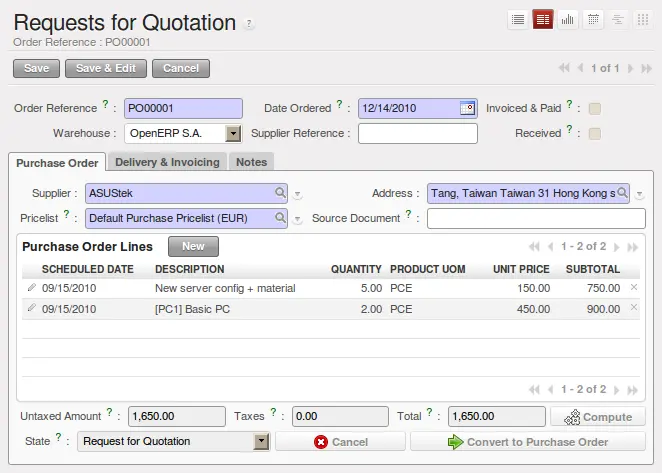Go to next record arrow in top pager
The image size is (662, 473).
pos(630,68)
